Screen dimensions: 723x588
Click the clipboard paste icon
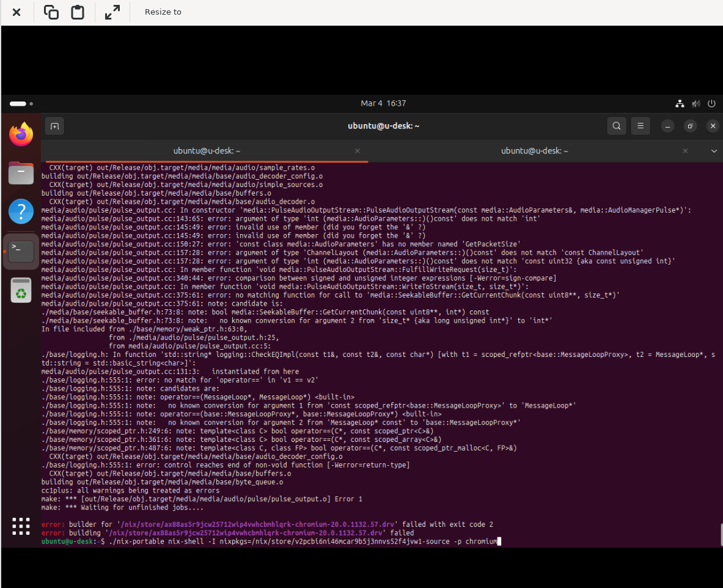coord(78,12)
